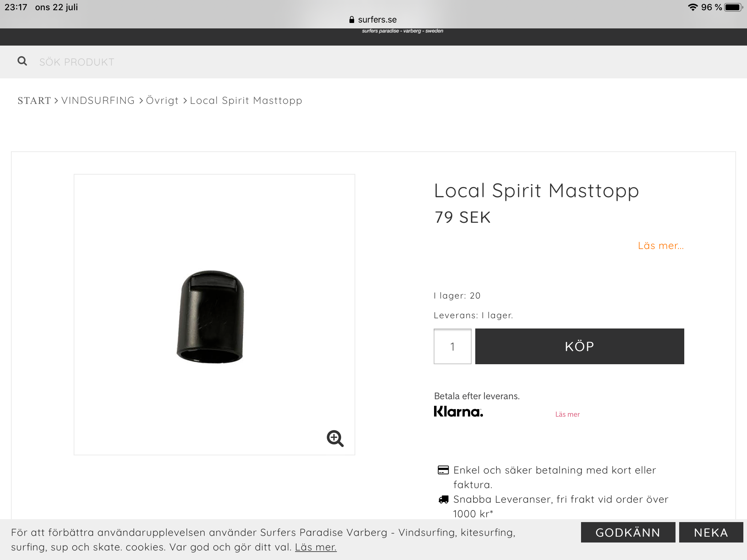
Task: Open the Övrigt breadcrumb category
Action: click(162, 101)
